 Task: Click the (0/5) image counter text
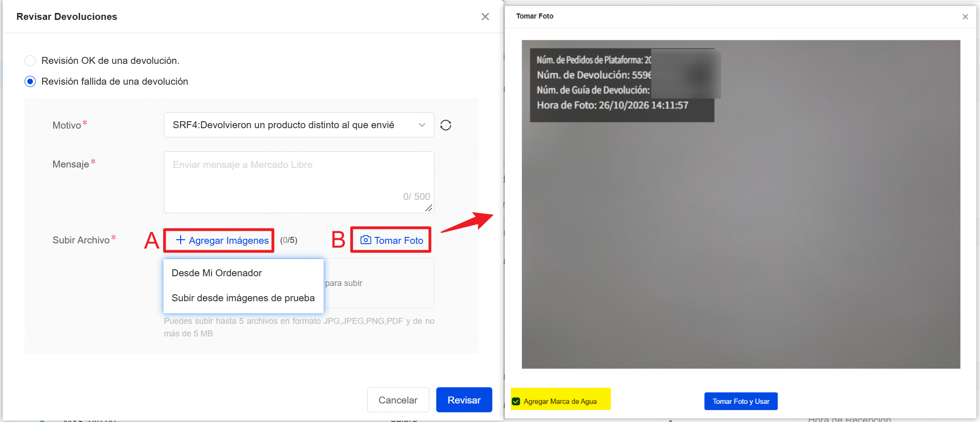coord(289,240)
